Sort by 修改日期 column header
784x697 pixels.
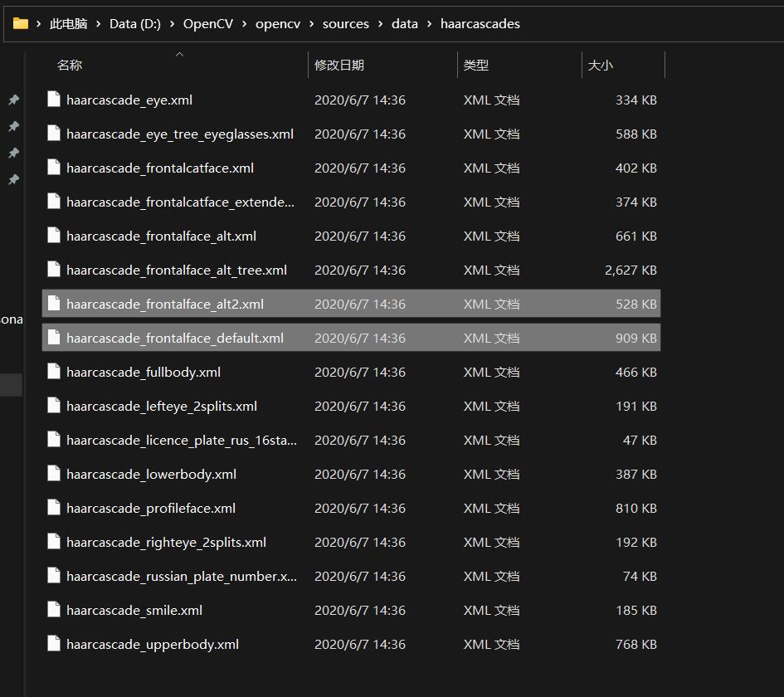[x=339, y=65]
